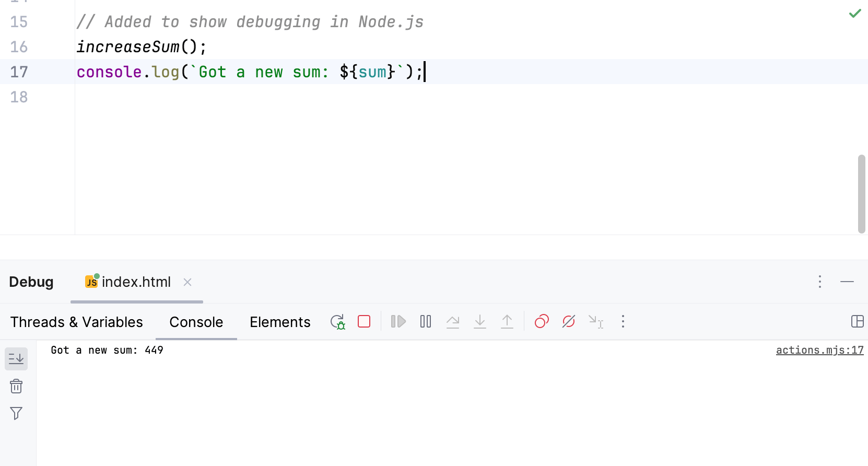Viewport: 868px width, 466px height.
Task: Stop the running debug session
Action: click(x=364, y=321)
